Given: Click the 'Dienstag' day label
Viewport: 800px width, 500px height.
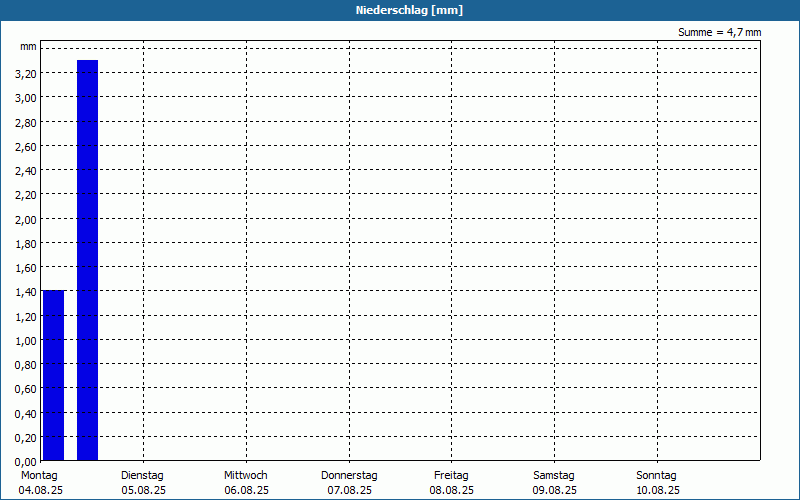Looking at the screenshot, I should pos(142,476).
